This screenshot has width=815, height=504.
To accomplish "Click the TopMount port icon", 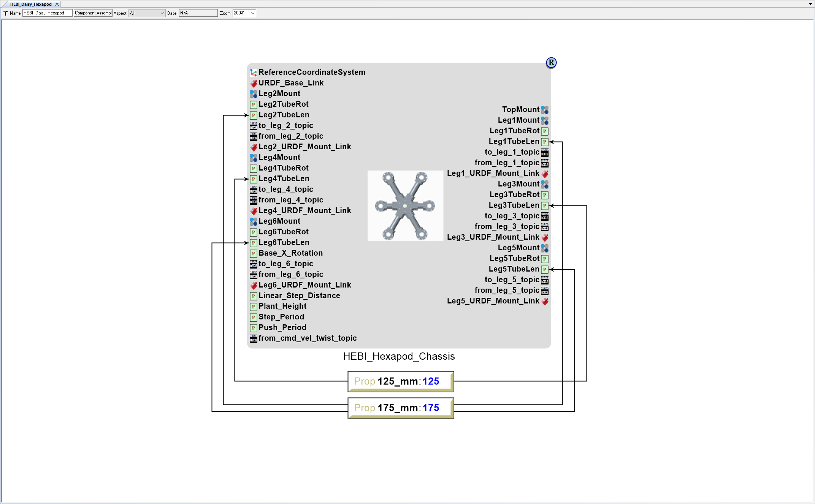I will tap(545, 110).
